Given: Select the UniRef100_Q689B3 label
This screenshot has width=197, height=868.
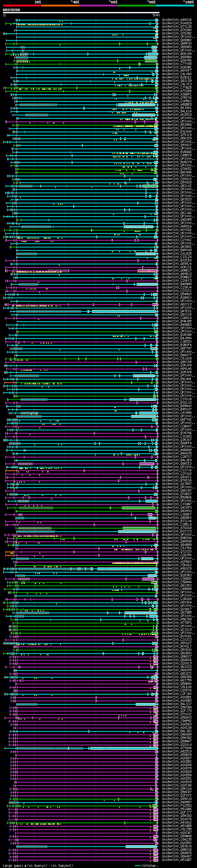Looking at the screenshot, I should click(177, 47).
